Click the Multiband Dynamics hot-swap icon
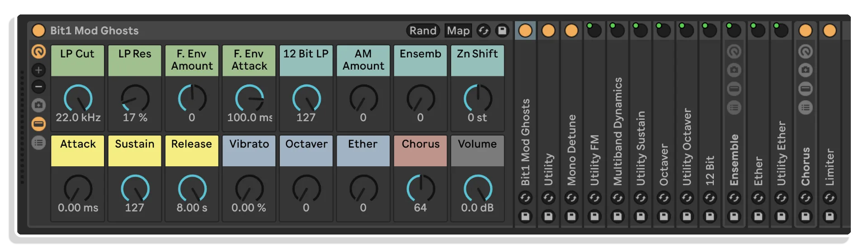This screenshot has width=868, height=249. [618, 198]
